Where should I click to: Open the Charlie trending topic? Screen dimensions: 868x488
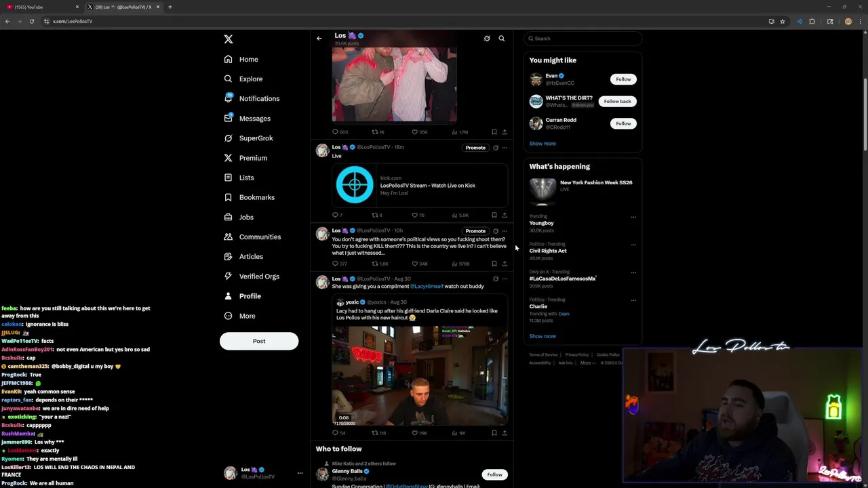click(538, 306)
